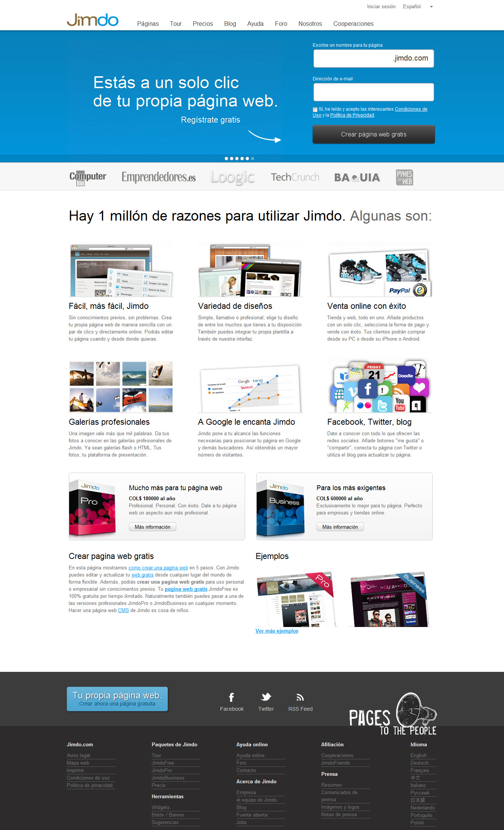The height and width of the screenshot is (830, 504).
Task: Open the RSS Feed icon
Action: [300, 697]
